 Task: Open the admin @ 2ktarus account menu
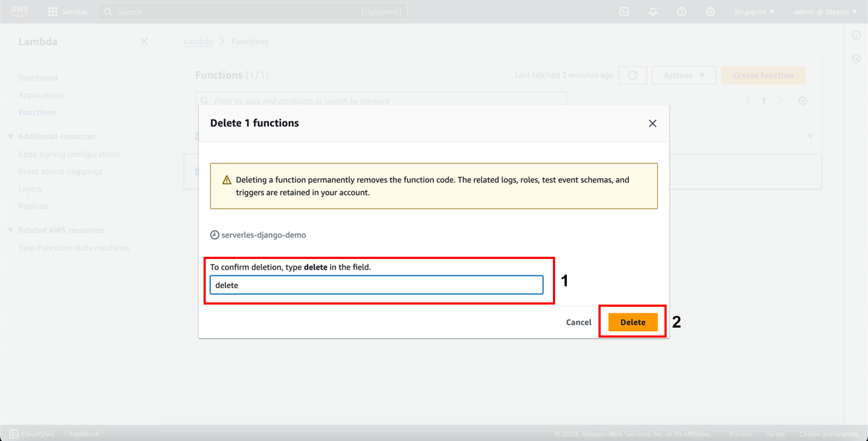click(x=825, y=12)
